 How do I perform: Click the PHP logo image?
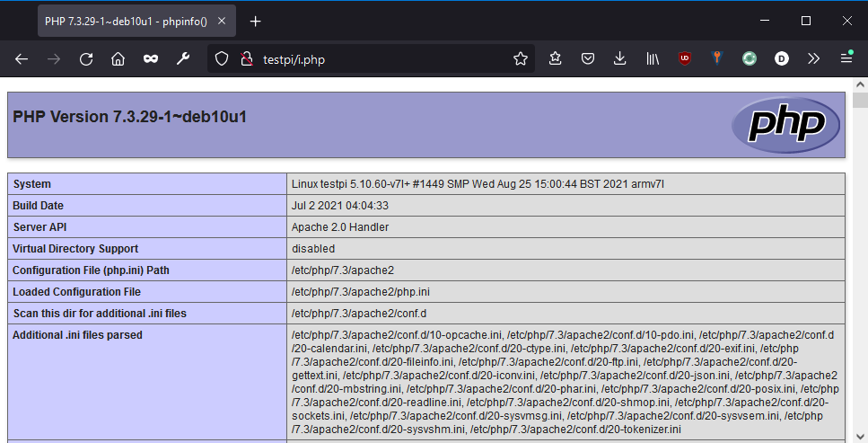pos(786,125)
